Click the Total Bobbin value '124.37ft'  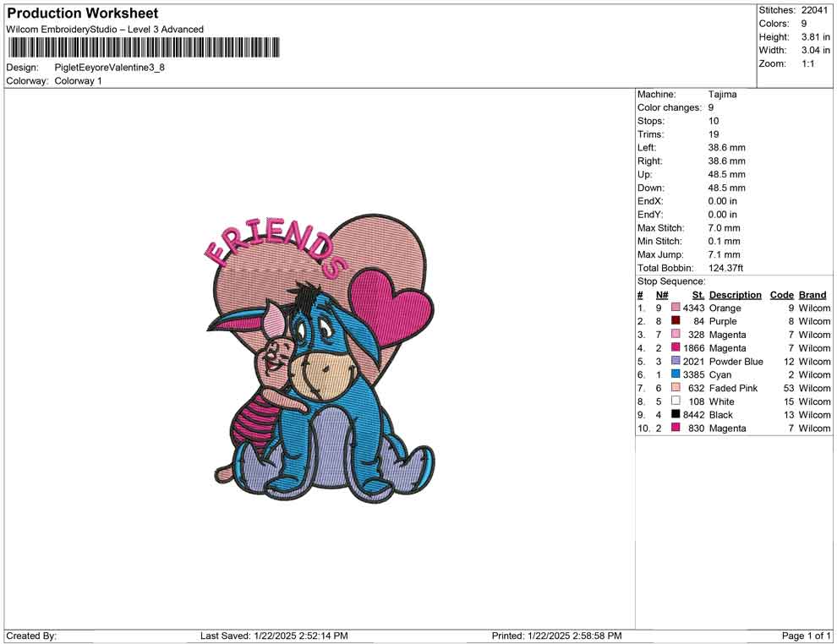pyautogui.click(x=725, y=268)
